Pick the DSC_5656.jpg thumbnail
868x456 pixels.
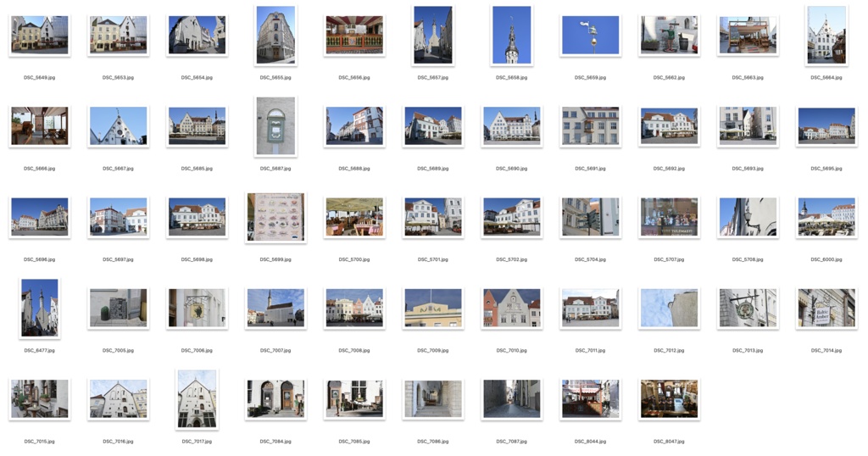(354, 35)
